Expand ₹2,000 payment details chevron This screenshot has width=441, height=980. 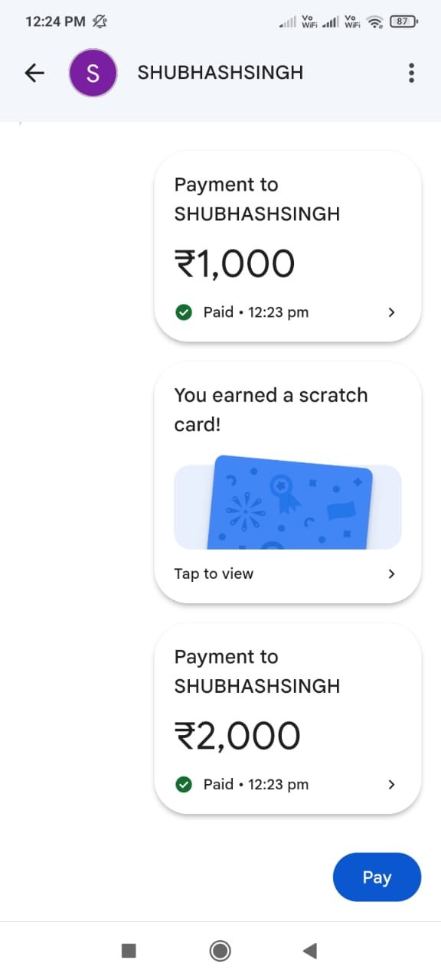point(391,785)
